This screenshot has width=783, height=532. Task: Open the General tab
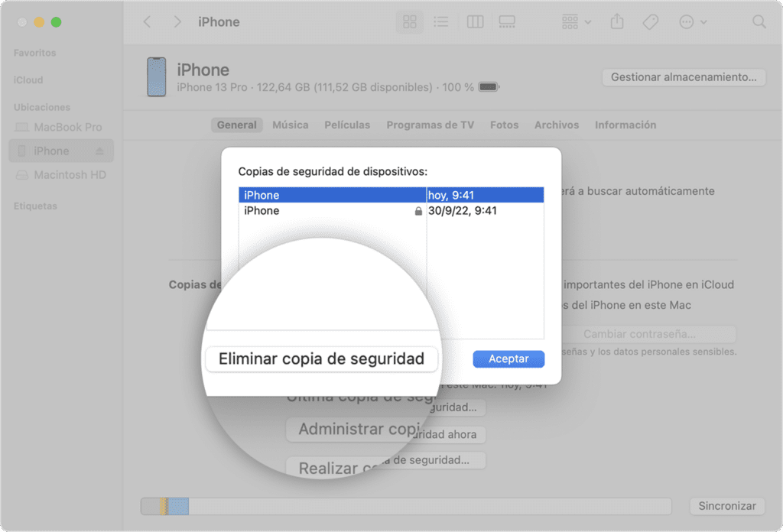tap(237, 125)
